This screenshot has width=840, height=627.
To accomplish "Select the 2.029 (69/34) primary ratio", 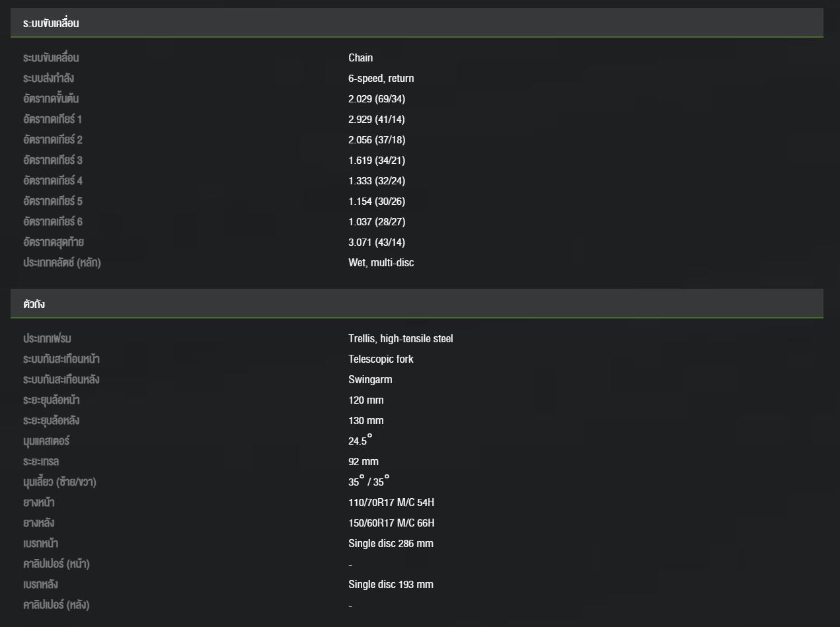I will click(377, 99).
